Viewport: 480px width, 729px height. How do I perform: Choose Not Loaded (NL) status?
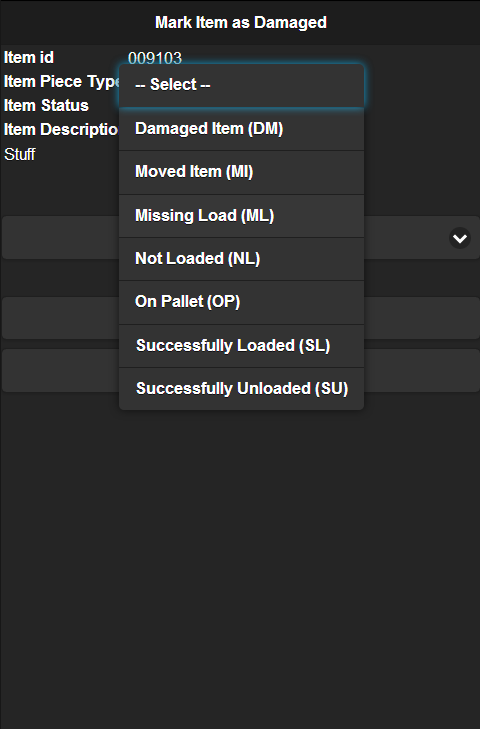241,259
